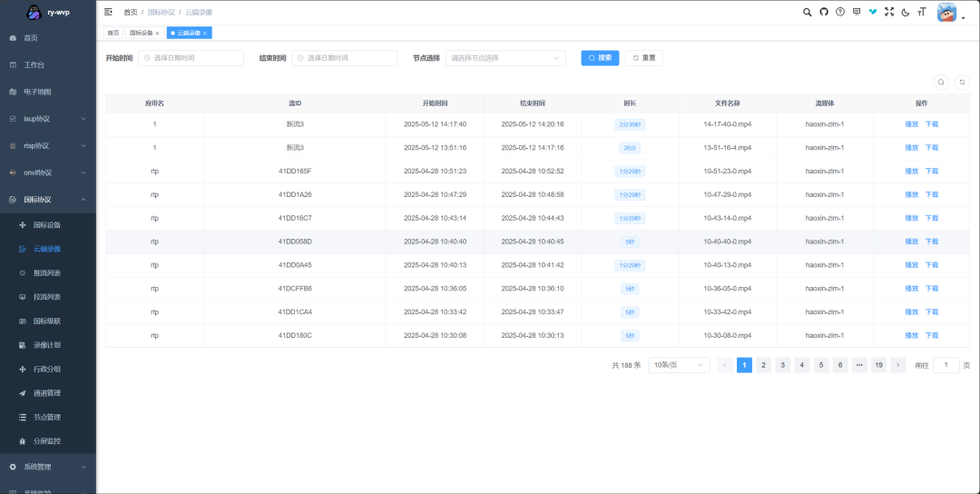Toggle dark mode with moon icon
Viewport: 980px width, 494px height.
pyautogui.click(x=906, y=12)
